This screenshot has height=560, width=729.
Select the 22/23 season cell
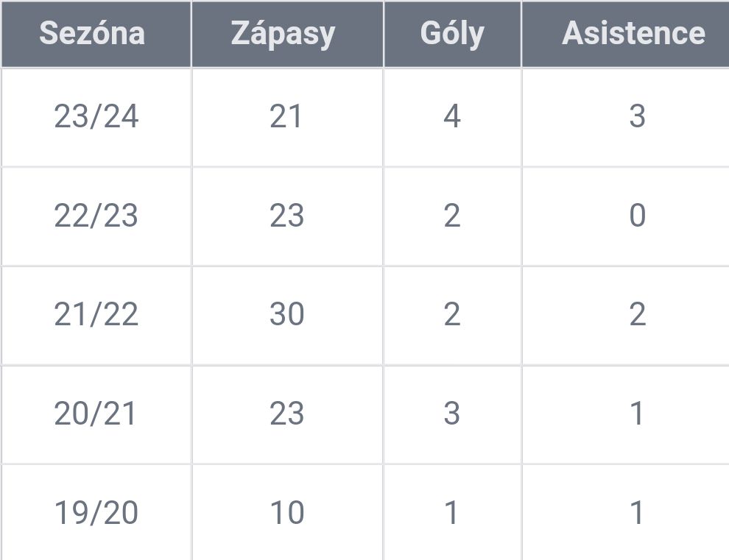96,216
